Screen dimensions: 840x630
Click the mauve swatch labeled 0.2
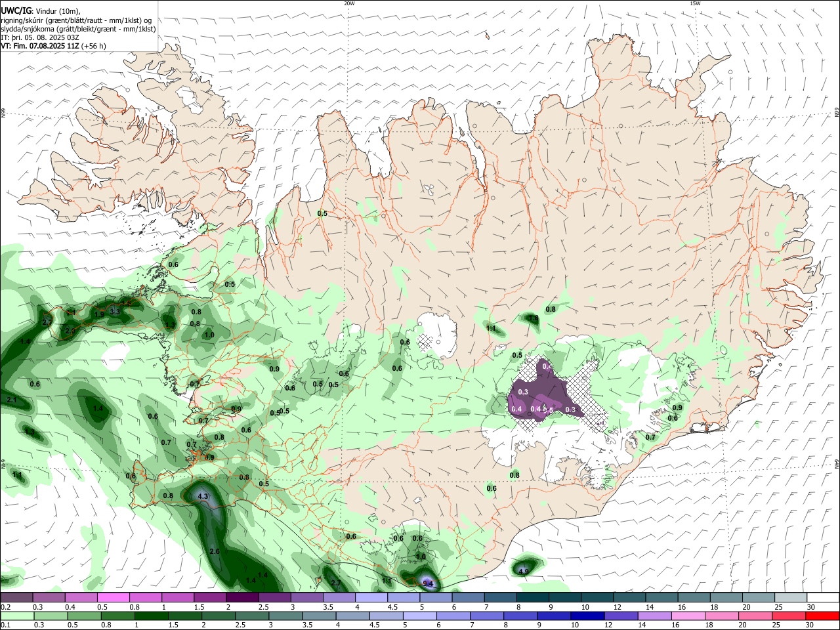tap(16, 597)
